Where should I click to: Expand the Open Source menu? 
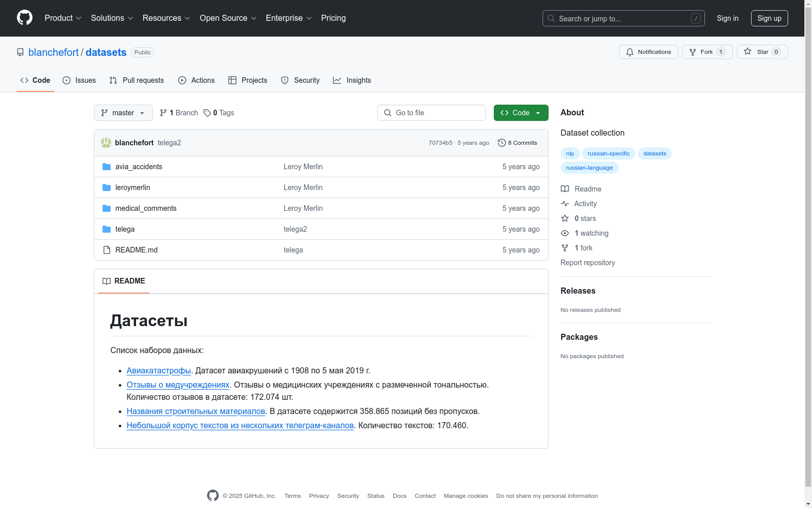click(x=228, y=18)
